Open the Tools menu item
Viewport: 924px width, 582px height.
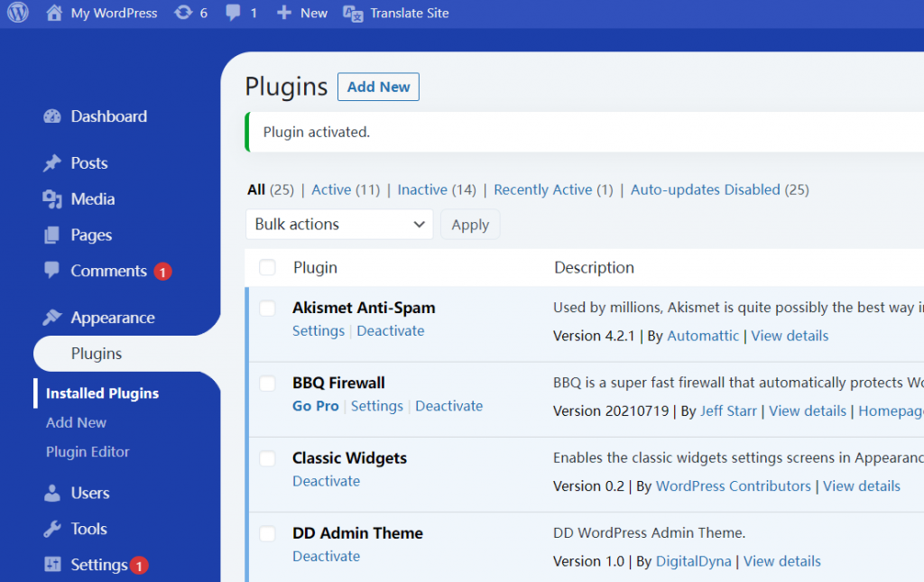89,529
